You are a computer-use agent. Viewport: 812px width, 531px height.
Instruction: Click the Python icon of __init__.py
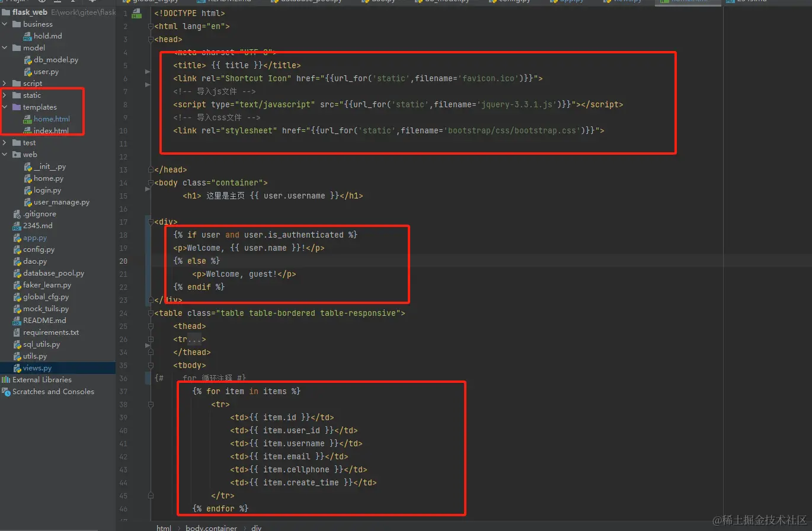27,167
